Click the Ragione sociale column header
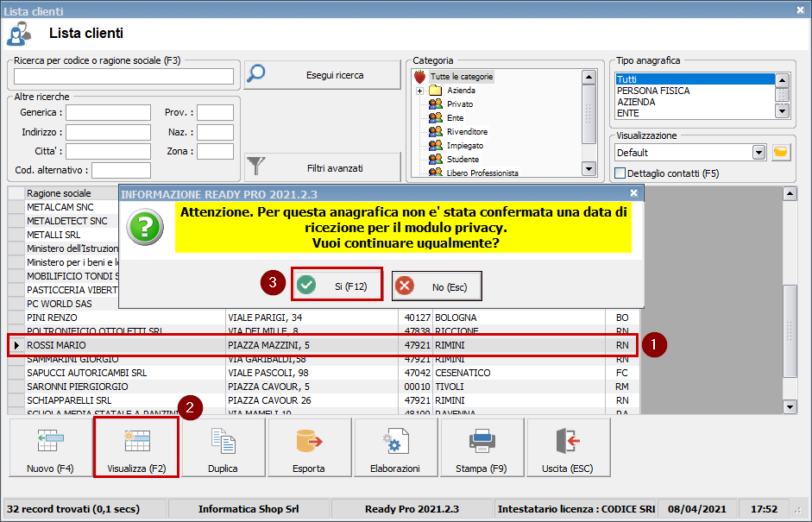 [72, 193]
